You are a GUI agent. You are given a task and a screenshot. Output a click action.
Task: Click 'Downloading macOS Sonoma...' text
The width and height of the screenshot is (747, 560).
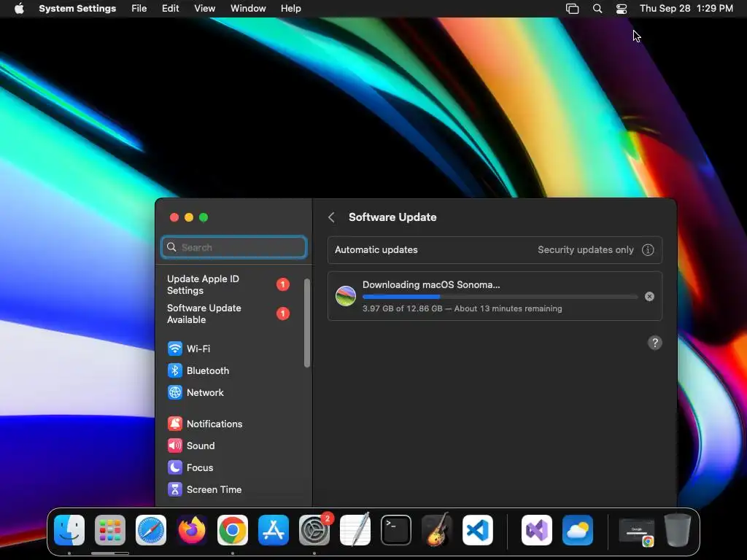point(431,285)
